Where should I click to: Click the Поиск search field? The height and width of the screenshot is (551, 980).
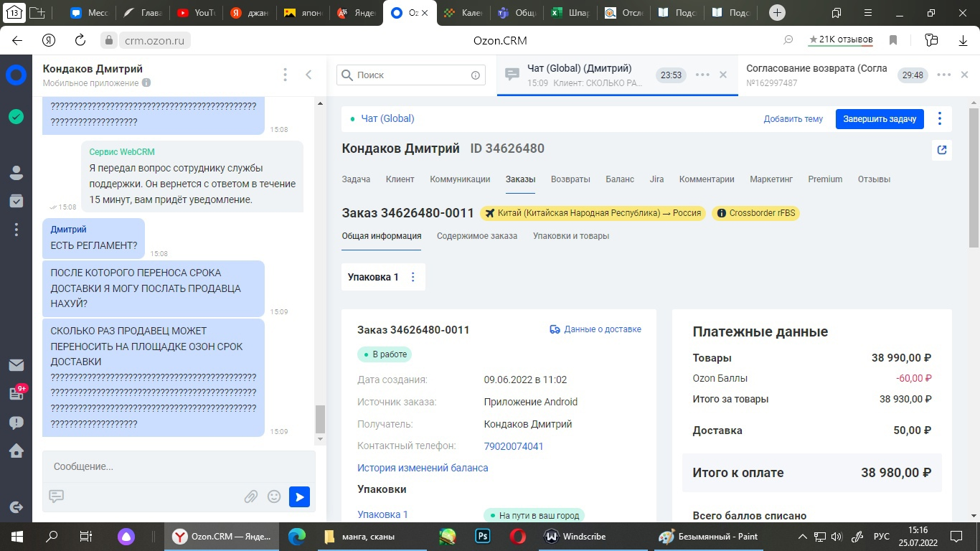point(411,75)
